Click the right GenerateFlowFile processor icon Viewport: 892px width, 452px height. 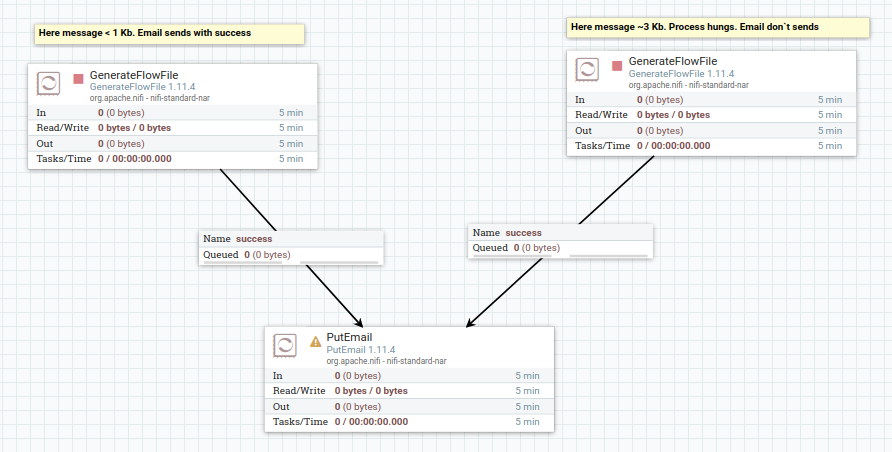coord(587,70)
